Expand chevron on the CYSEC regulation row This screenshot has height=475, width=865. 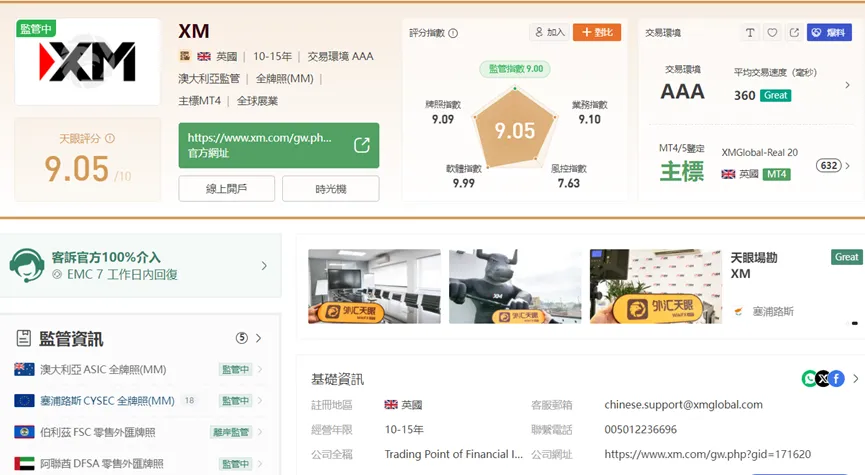[x=260, y=401]
